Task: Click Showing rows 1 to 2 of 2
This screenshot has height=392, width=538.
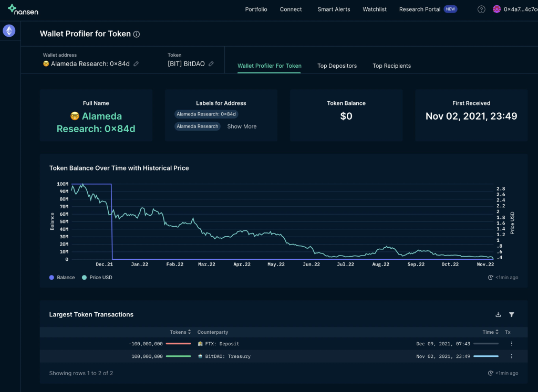Action: click(81, 373)
